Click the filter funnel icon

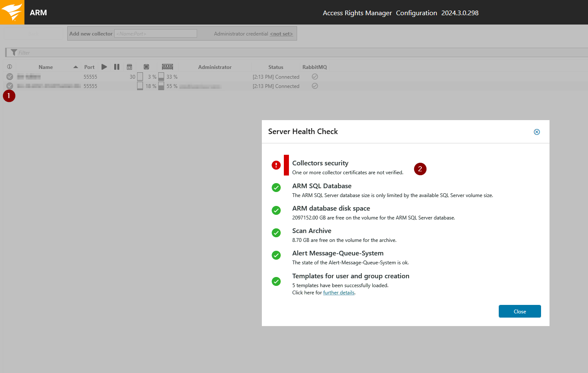(14, 52)
